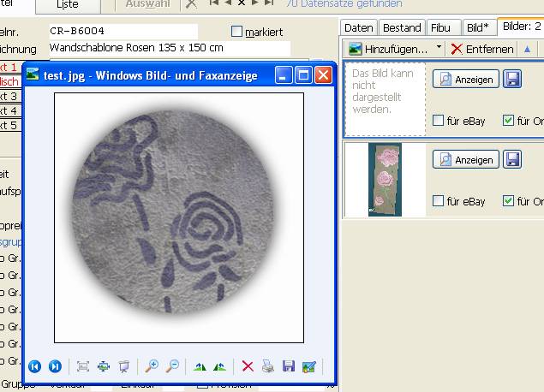
Task: Click the Auswahl button
Action: [x=147, y=4]
